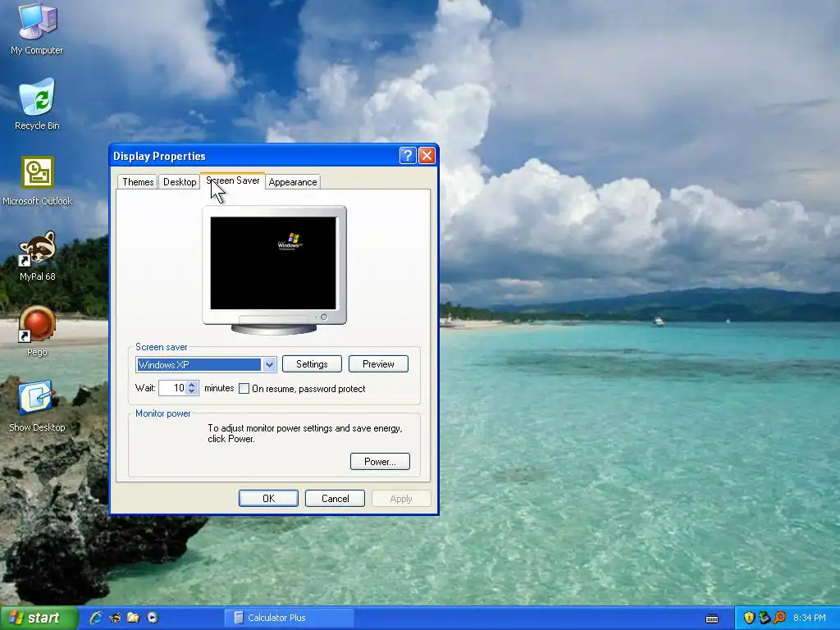The height and width of the screenshot is (630, 840).
Task: Cancel the Display Properties dialog
Action: click(335, 498)
